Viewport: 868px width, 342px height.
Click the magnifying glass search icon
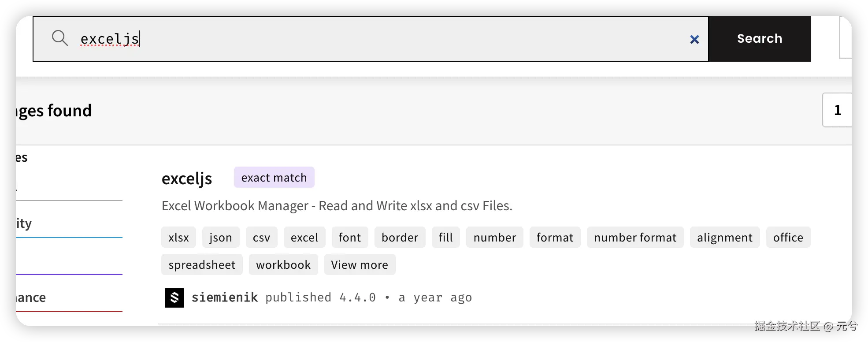(60, 38)
